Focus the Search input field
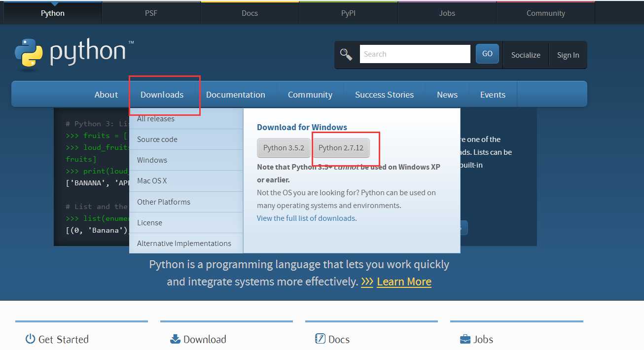Viewport: 644px width, 350px height. point(415,54)
